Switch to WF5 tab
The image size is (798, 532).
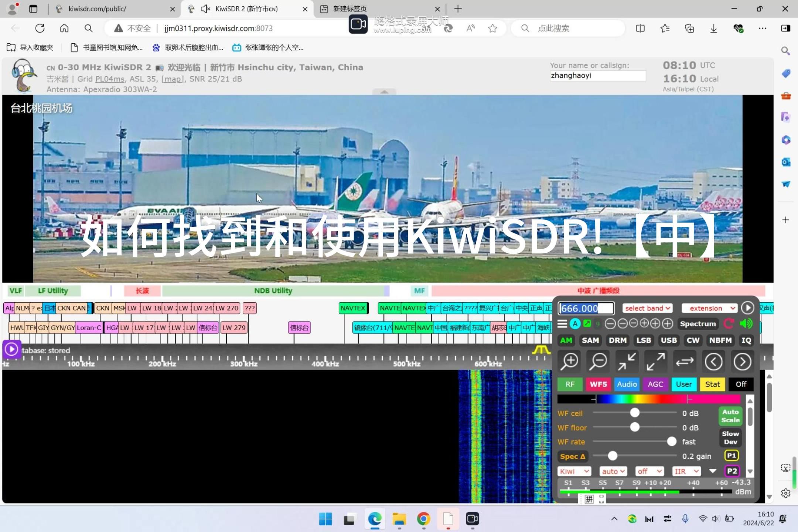tap(598, 384)
